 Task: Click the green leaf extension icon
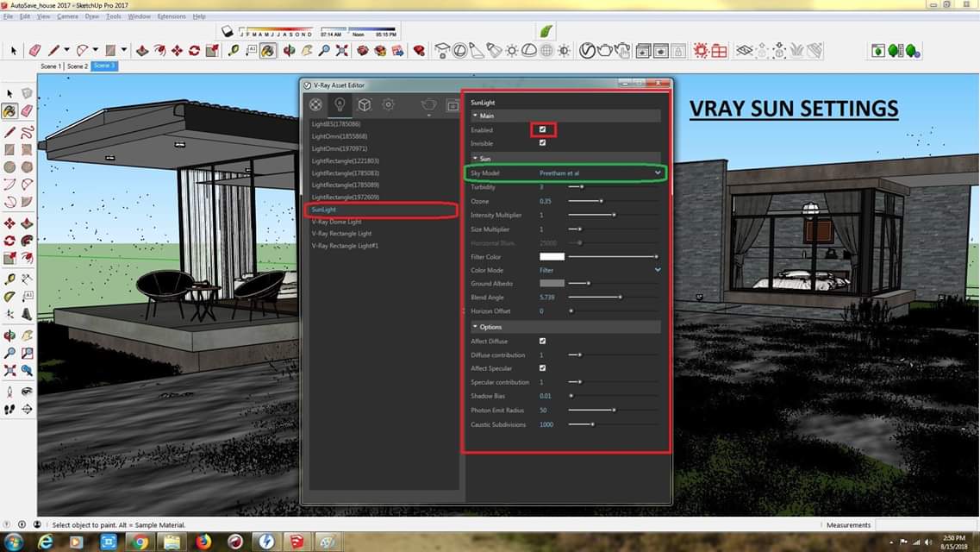pyautogui.click(x=546, y=31)
